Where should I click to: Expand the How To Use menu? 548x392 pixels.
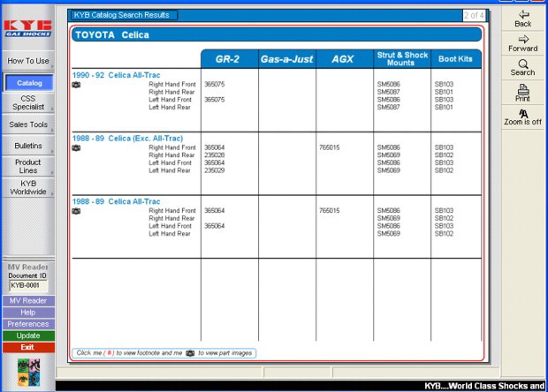pyautogui.click(x=28, y=61)
